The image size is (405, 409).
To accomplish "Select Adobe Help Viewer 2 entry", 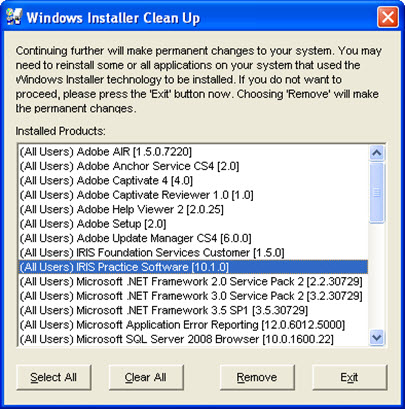I will tap(193, 210).
